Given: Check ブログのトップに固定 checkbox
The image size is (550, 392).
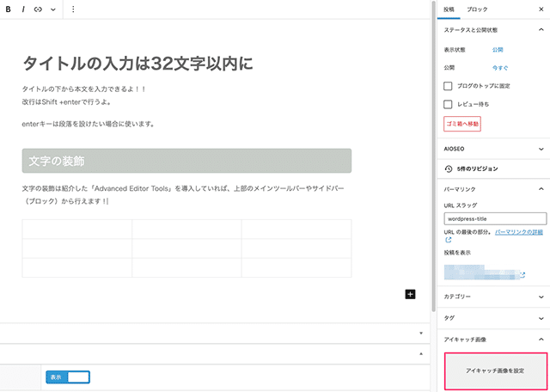Looking at the screenshot, I should click(x=448, y=86).
